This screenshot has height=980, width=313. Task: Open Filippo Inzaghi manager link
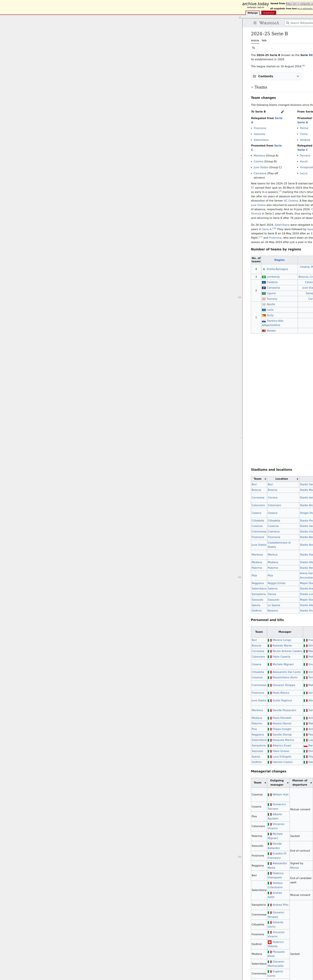(282, 729)
